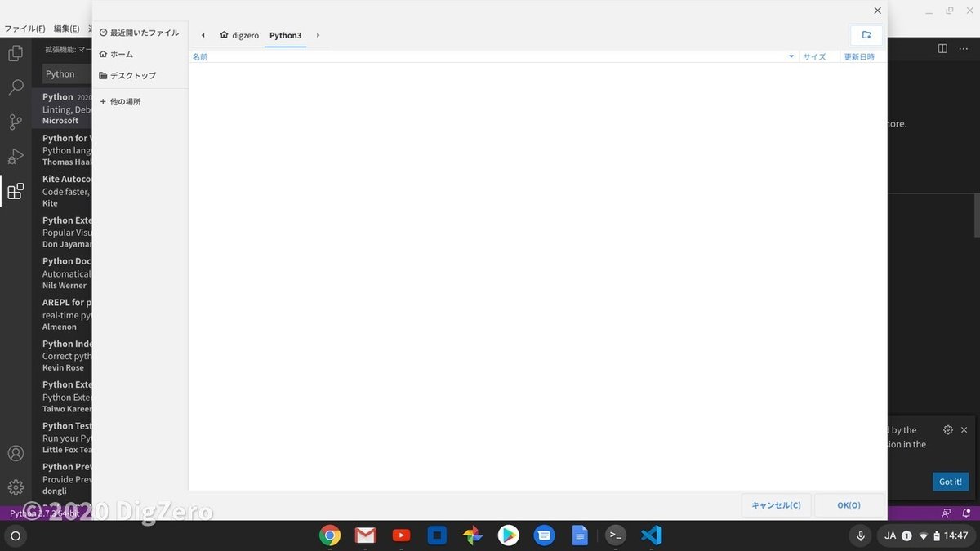
Task: Select ホーム in the file dialog sidebar
Action: (140, 54)
